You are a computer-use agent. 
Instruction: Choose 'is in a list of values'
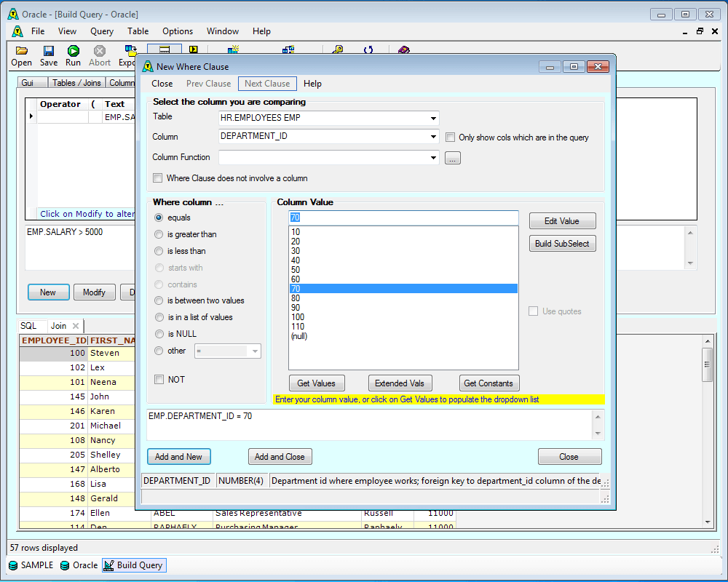pos(159,317)
